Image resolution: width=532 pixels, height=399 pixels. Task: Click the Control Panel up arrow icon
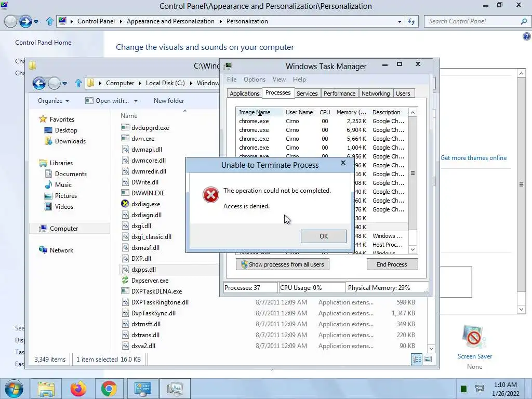pos(49,21)
